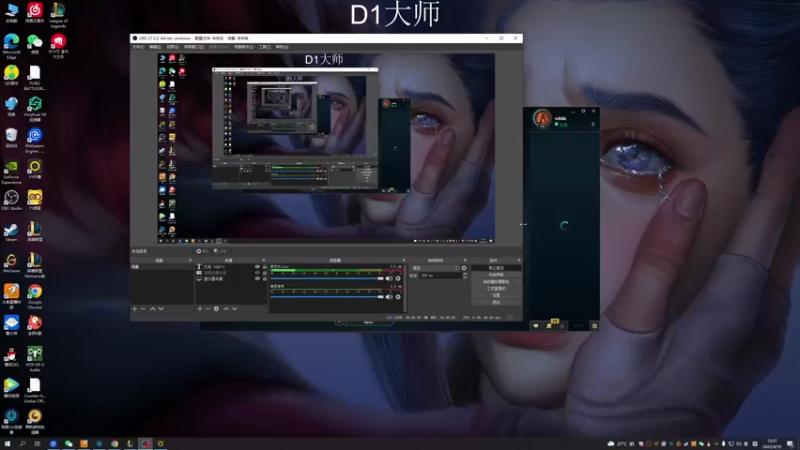This screenshot has height=450, width=800.
Task: Open GeForce Experience desktop shortcut
Action: pos(11,172)
